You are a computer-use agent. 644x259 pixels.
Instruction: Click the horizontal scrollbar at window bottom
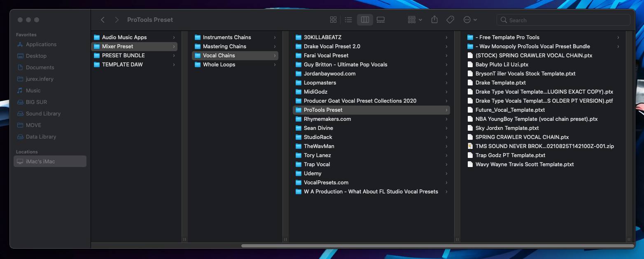[438, 246]
